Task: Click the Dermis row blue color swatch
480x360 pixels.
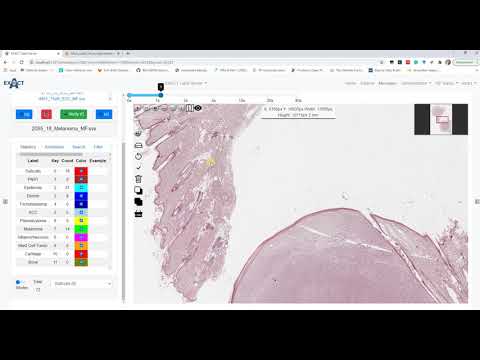Action: (x=81, y=196)
